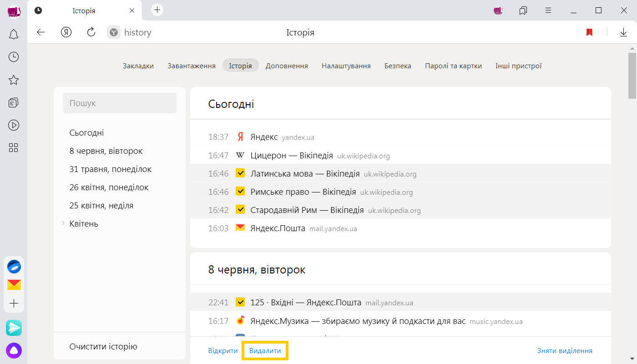Click the pink cat extension icon in title bar

(x=498, y=10)
